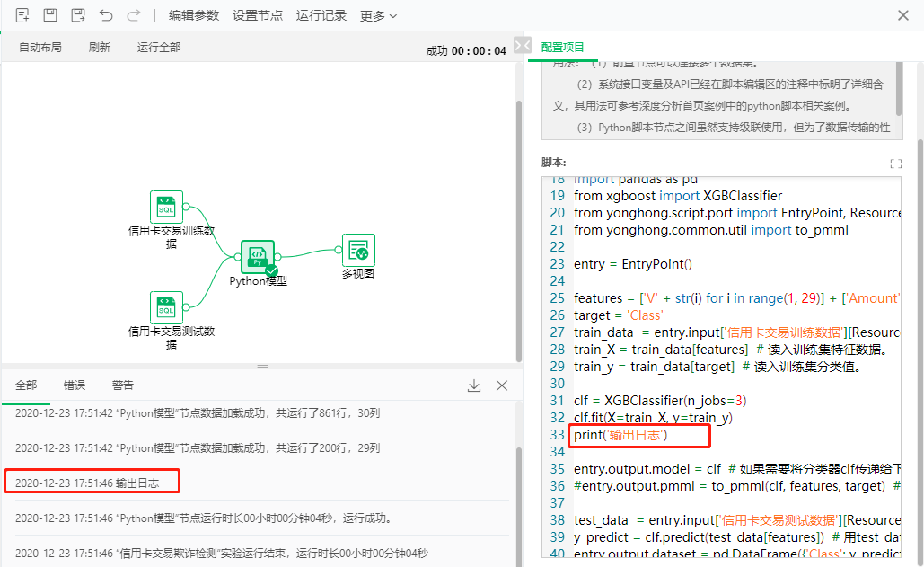Click the undo arrow icon
924x567 pixels.
coord(106,15)
